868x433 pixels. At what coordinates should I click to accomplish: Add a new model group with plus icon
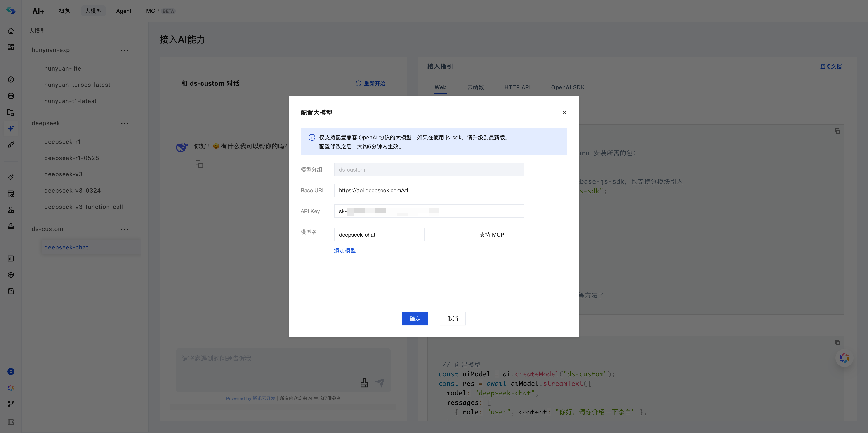(135, 31)
